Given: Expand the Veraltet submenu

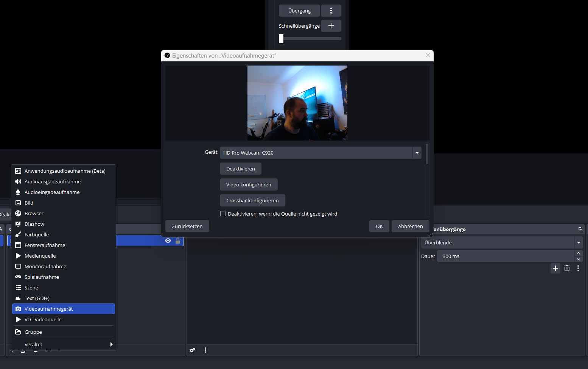Looking at the screenshot, I should coord(64,344).
